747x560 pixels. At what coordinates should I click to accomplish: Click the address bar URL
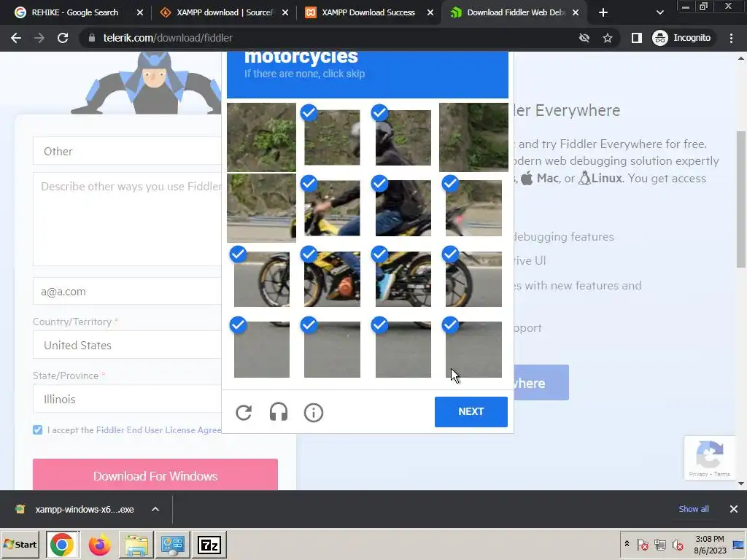click(168, 38)
